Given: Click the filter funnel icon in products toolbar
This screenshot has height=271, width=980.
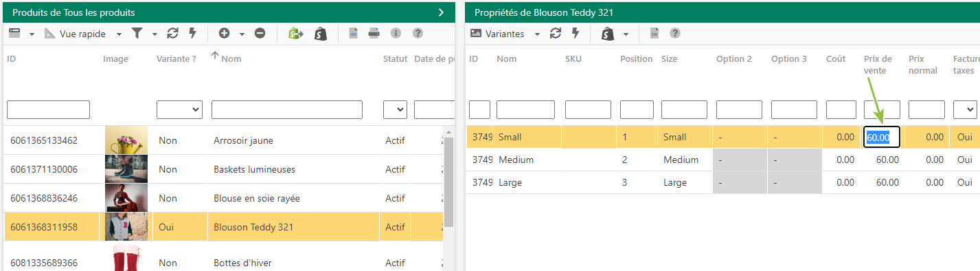Looking at the screenshot, I should point(137,33).
